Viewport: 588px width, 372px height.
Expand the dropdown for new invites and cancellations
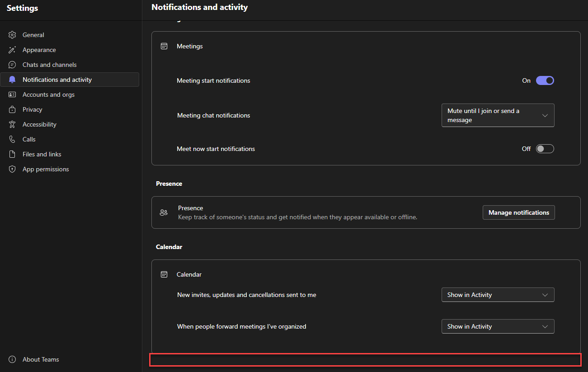[498, 295]
